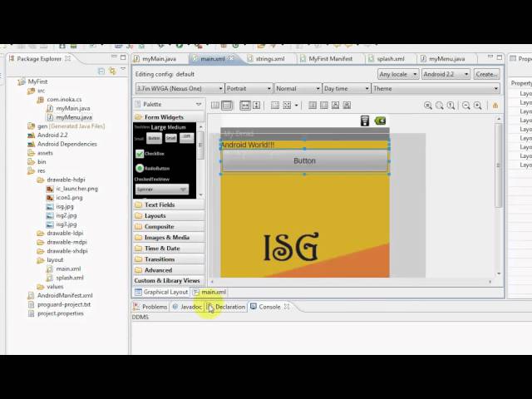
Task: Switch to the splash.xml editor tab
Action: [391, 59]
